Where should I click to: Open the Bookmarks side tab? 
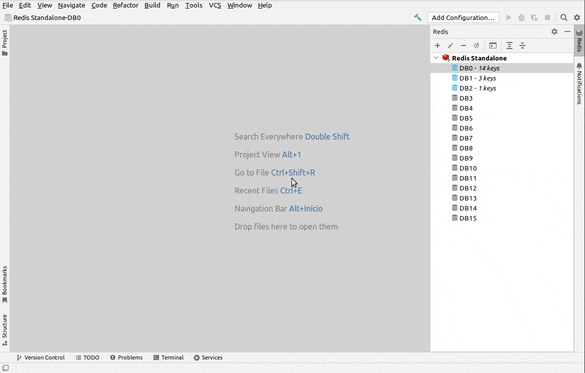click(4, 284)
